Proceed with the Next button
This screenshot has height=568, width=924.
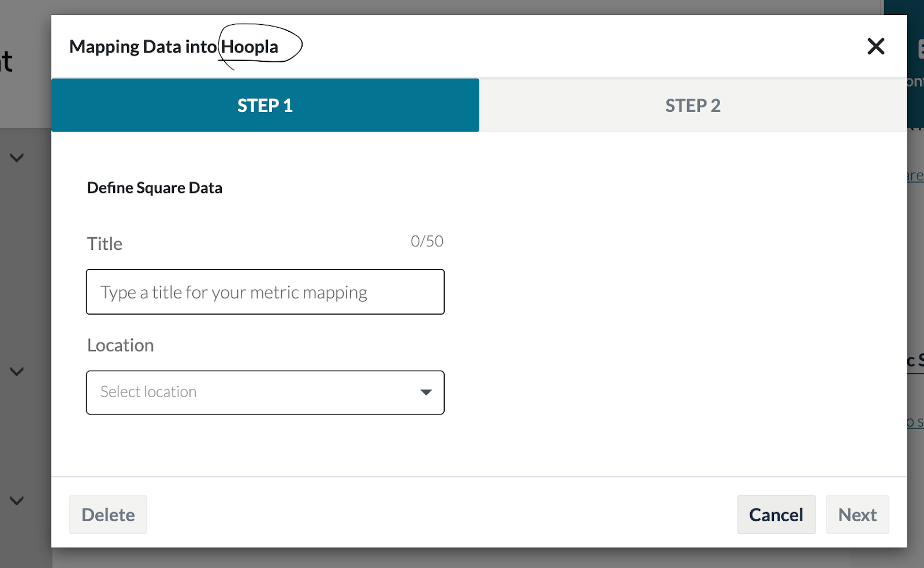[858, 514]
